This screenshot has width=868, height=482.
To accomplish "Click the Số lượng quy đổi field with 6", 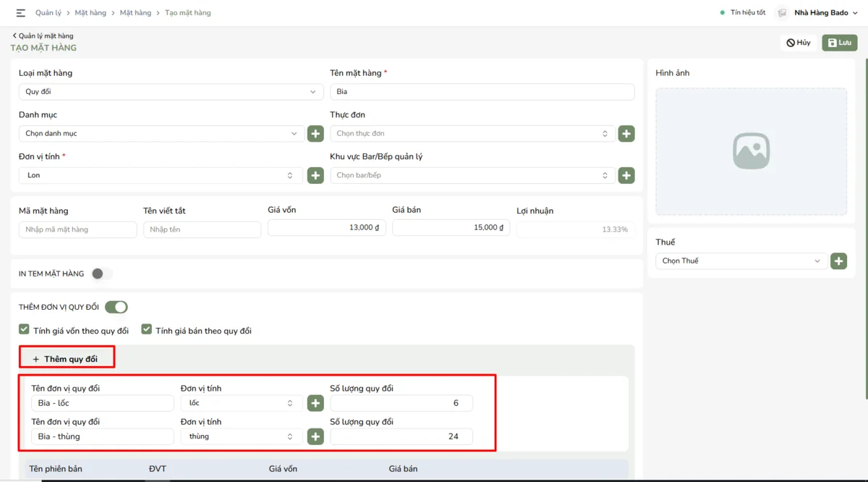I will click(x=401, y=403).
